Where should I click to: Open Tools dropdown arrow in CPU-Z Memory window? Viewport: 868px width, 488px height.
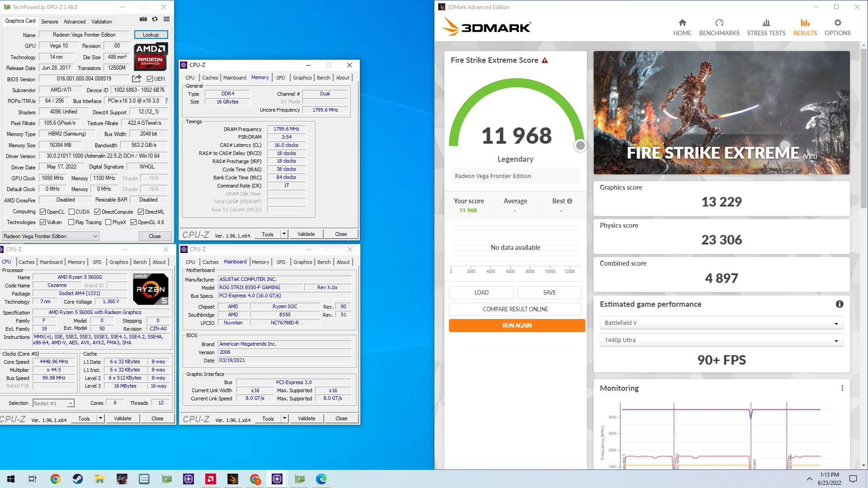[284, 234]
